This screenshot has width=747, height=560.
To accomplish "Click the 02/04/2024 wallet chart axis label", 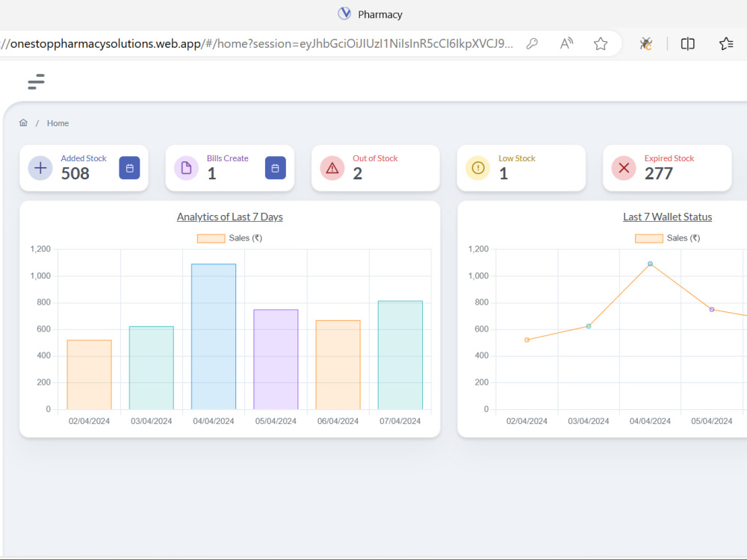I will click(527, 421).
